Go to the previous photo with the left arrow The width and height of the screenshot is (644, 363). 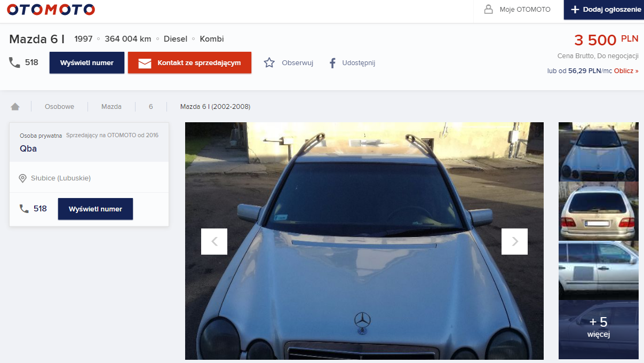pyautogui.click(x=214, y=241)
